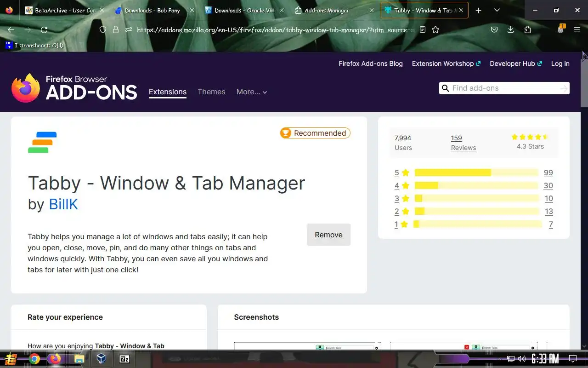Click the 1-star rating bar
This screenshot has width=588, height=368.
point(477,224)
